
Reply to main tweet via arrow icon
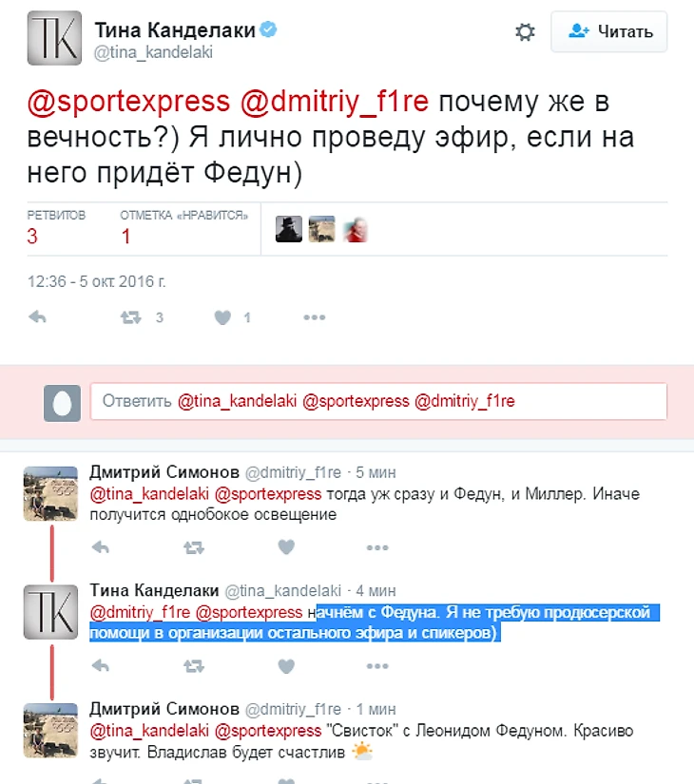pyautogui.click(x=37, y=317)
